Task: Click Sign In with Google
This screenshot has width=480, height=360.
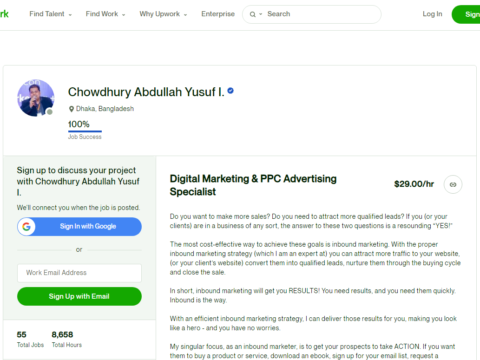Action: click(79, 227)
